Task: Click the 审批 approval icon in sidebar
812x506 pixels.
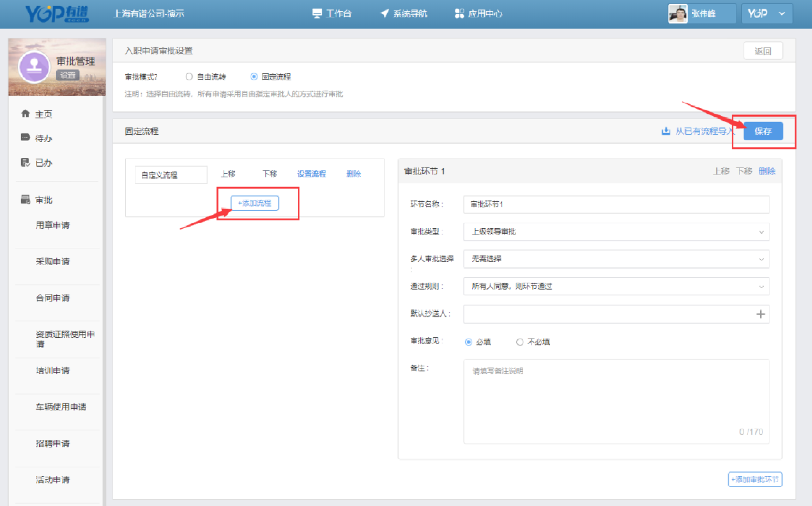Action: coord(25,200)
